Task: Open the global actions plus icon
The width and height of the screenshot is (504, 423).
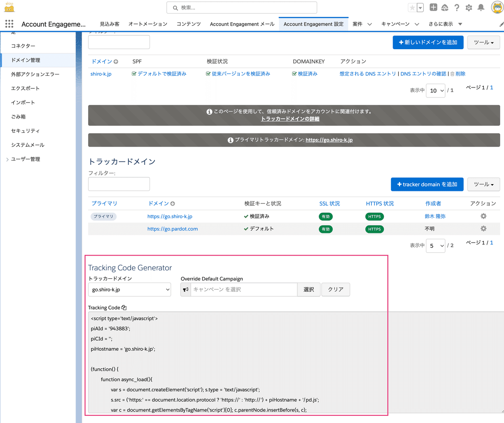Action: (433, 8)
